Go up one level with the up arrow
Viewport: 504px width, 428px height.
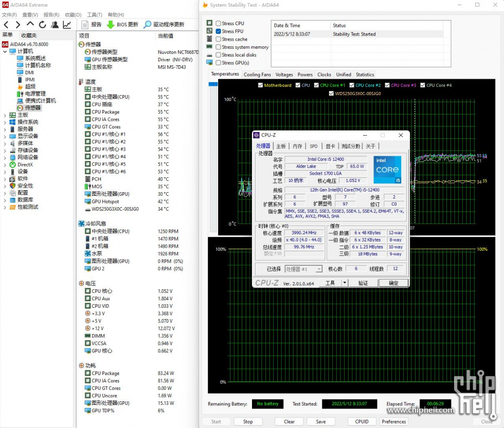[x=30, y=24]
